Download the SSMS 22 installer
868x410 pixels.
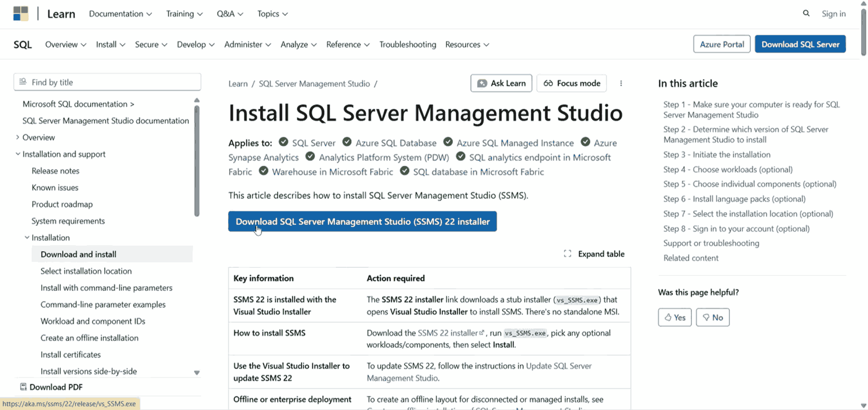pos(362,221)
